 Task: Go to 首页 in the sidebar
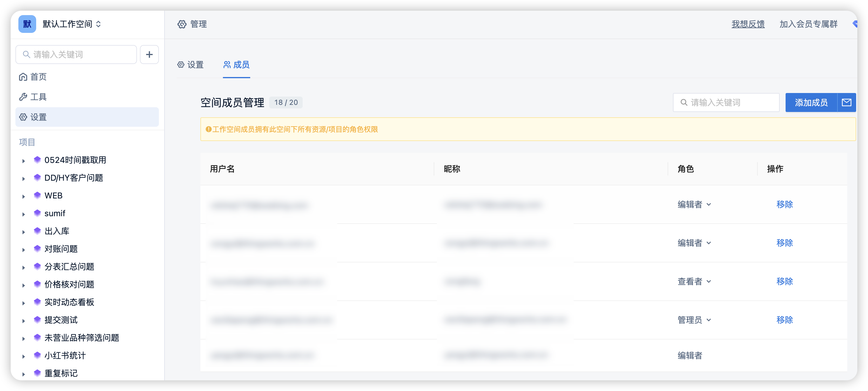tap(87, 77)
